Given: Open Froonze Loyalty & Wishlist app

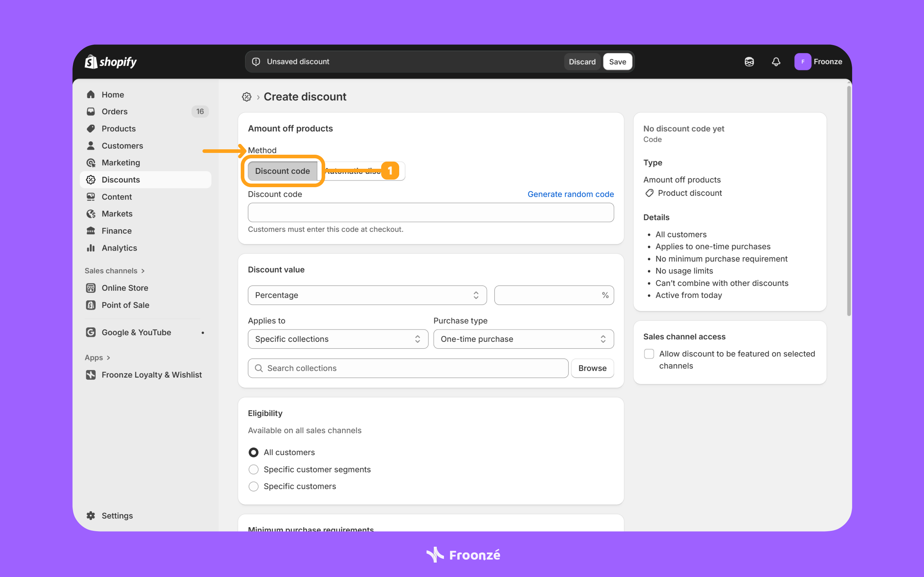Looking at the screenshot, I should 151,375.
